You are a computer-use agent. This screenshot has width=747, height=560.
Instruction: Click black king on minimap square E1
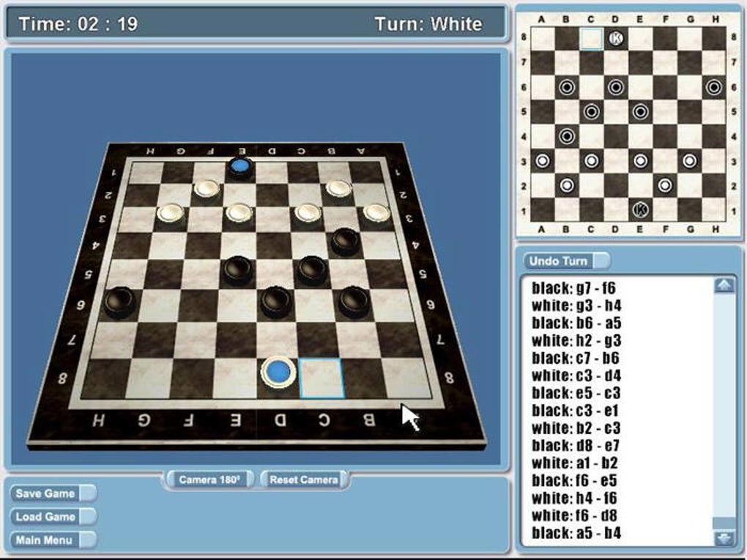[641, 209]
